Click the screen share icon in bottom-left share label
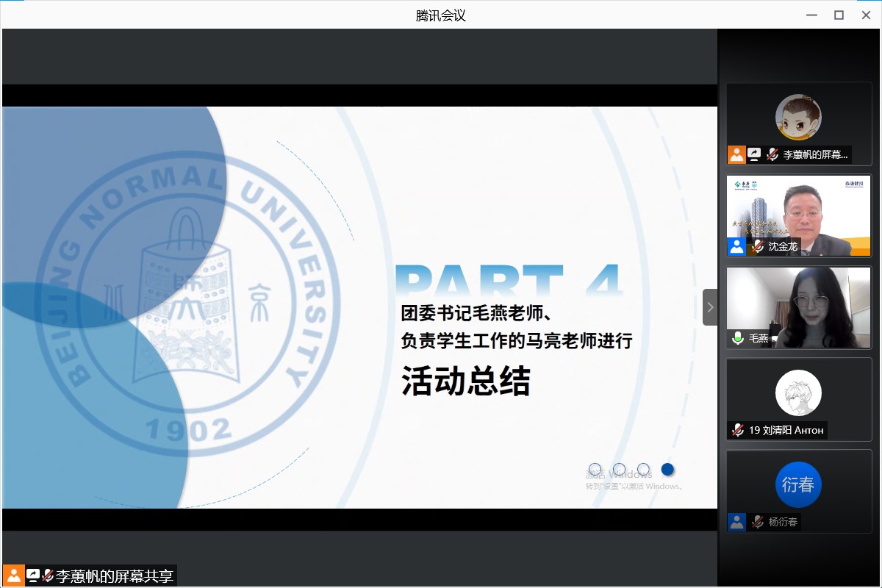 [x=33, y=576]
